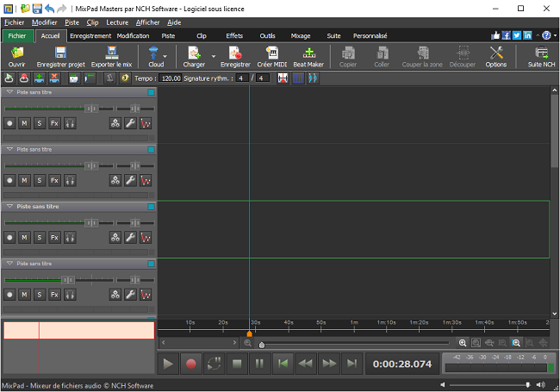Viewport: 560px width, 392px height.
Task: Open the Cloud dropdown arrow
Action: point(165,56)
